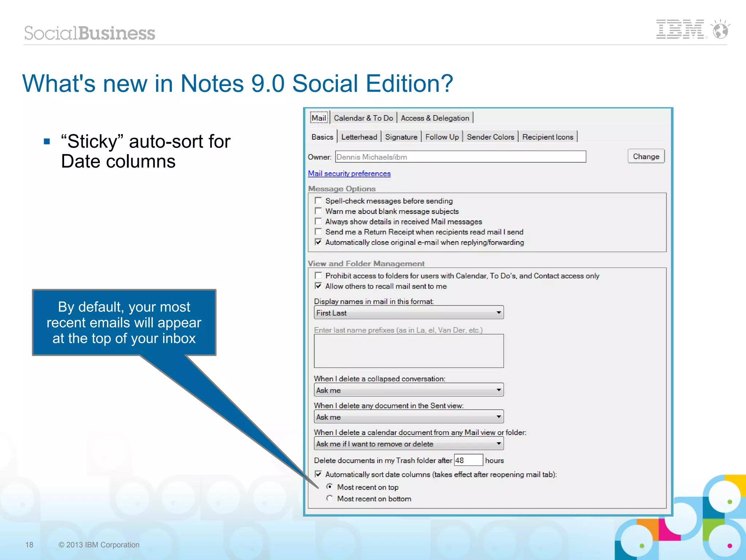Enable Return Receipt when recipients read mail
The image size is (746, 560).
[318, 232]
